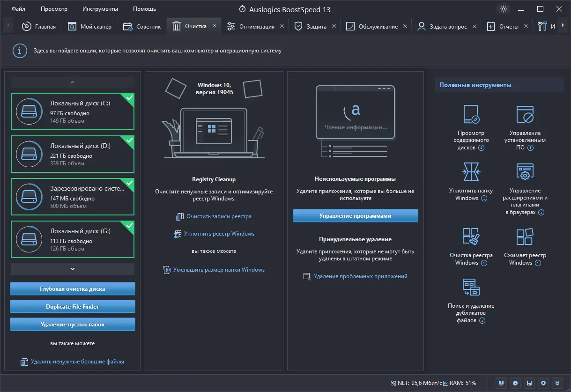Click the blue info circle in the banner

tap(19, 51)
